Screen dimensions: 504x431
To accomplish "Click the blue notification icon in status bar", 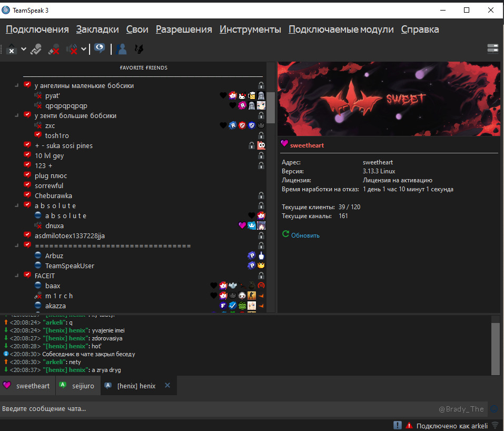I will pos(398,425).
